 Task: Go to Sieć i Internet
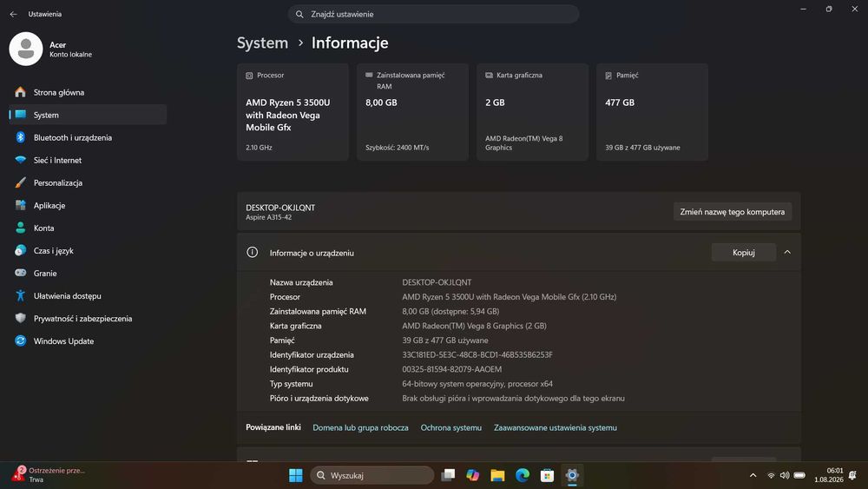coord(88,160)
